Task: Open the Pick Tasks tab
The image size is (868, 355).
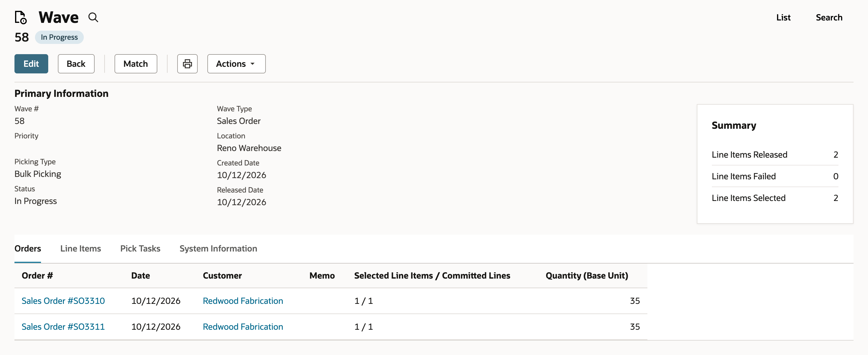Action: pyautogui.click(x=140, y=248)
